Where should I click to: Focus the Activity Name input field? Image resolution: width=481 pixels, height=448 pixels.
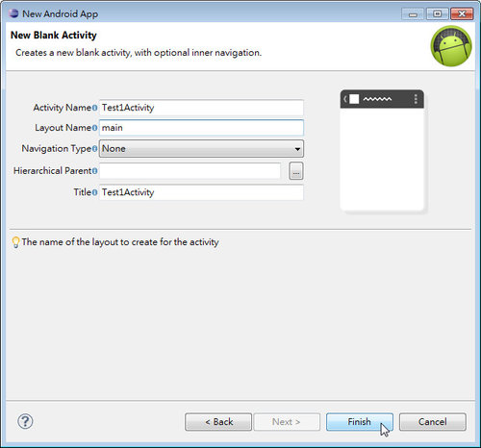click(201, 108)
